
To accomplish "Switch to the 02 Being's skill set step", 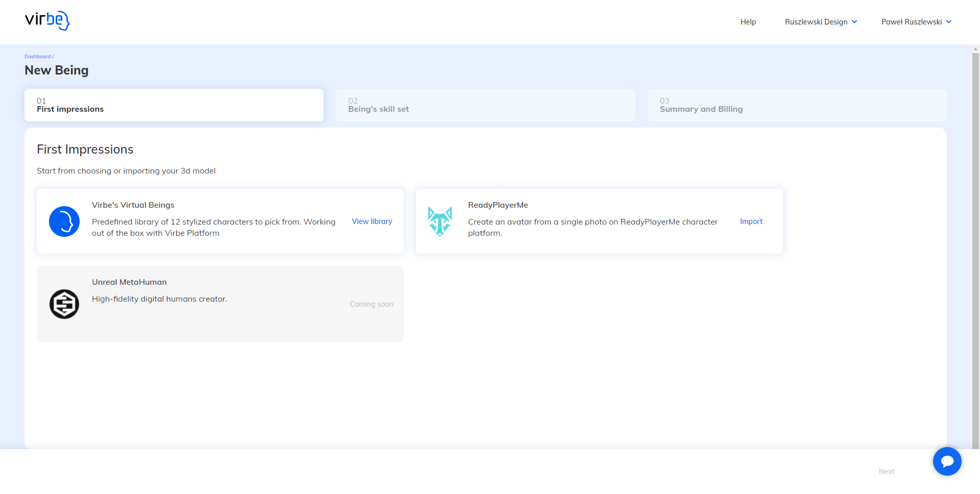I will [x=485, y=105].
